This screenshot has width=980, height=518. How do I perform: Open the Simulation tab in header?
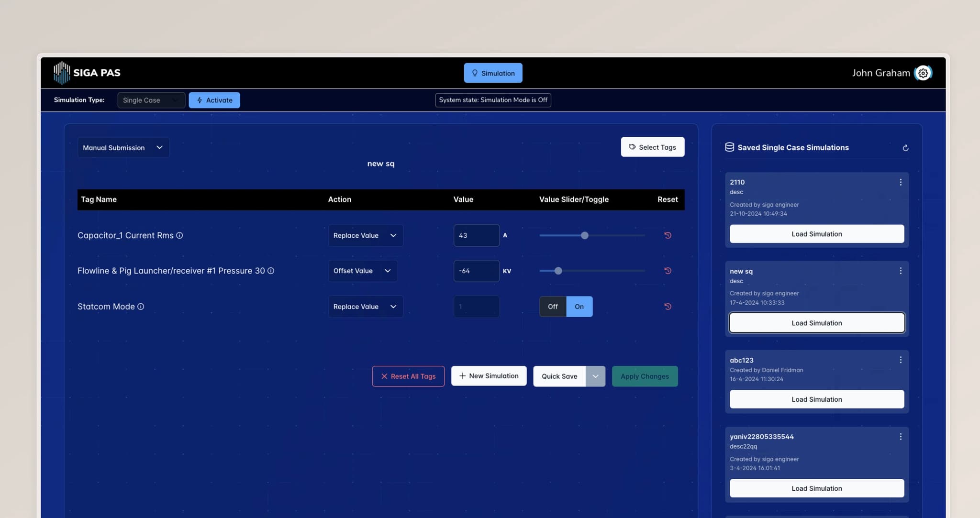pyautogui.click(x=493, y=73)
